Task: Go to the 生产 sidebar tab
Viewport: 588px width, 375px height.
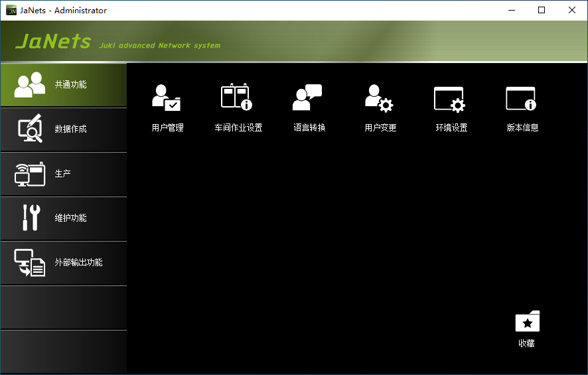Action: 63,174
